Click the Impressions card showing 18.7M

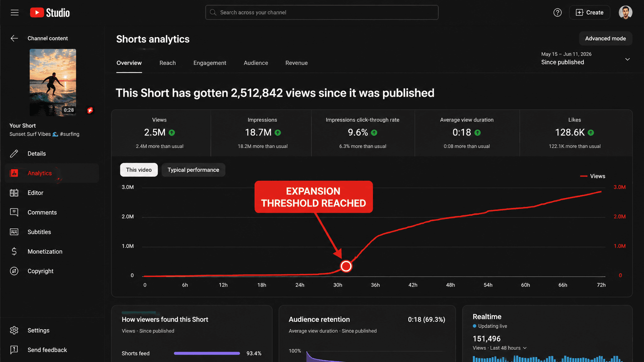point(261,133)
